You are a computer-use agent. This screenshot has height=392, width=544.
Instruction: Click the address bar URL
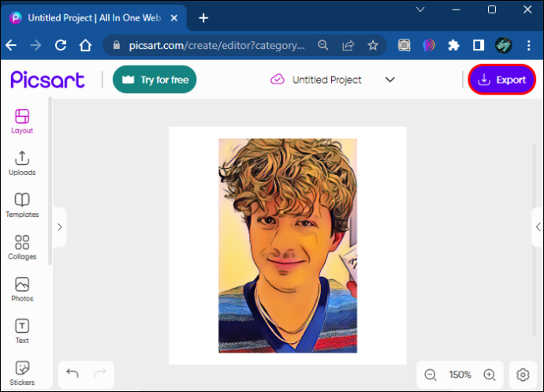tap(217, 46)
